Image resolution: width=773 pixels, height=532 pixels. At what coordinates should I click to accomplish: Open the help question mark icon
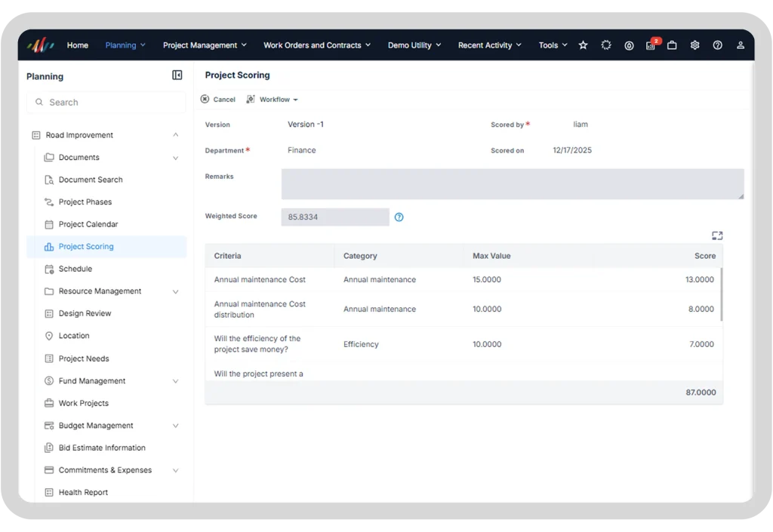coord(718,45)
